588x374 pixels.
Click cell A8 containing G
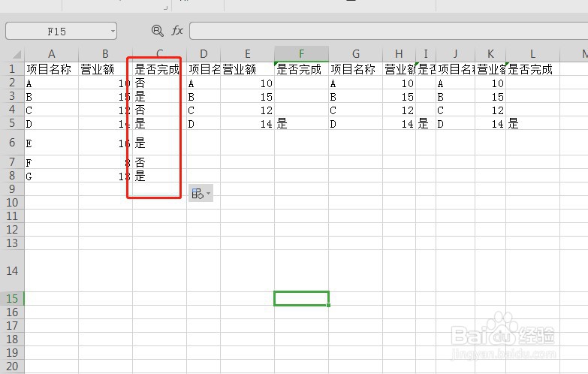52,176
